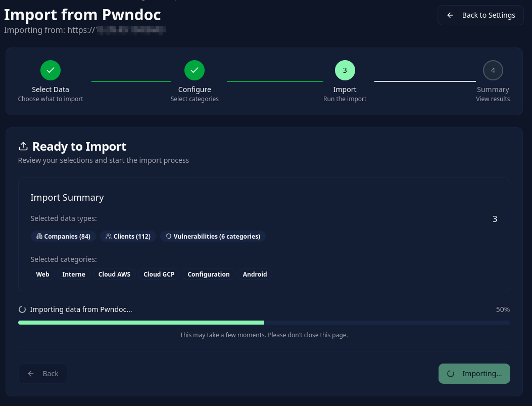Select the Cloud AWS category tag
532x406 pixels.
[114, 274]
